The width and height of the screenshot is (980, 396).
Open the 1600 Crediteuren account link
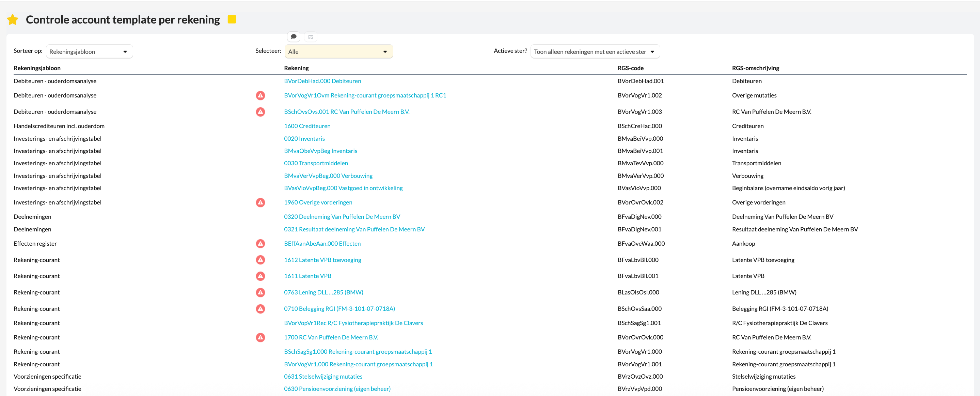(307, 126)
